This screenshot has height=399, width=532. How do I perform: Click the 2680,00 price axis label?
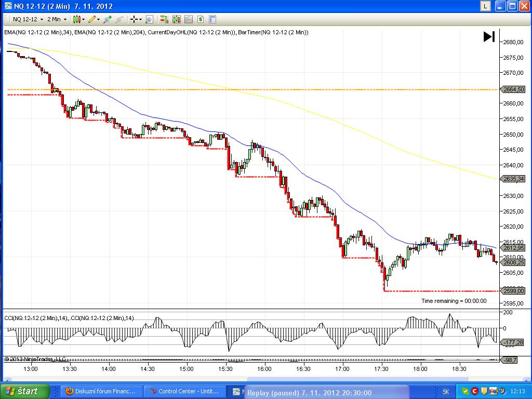[x=513, y=42]
